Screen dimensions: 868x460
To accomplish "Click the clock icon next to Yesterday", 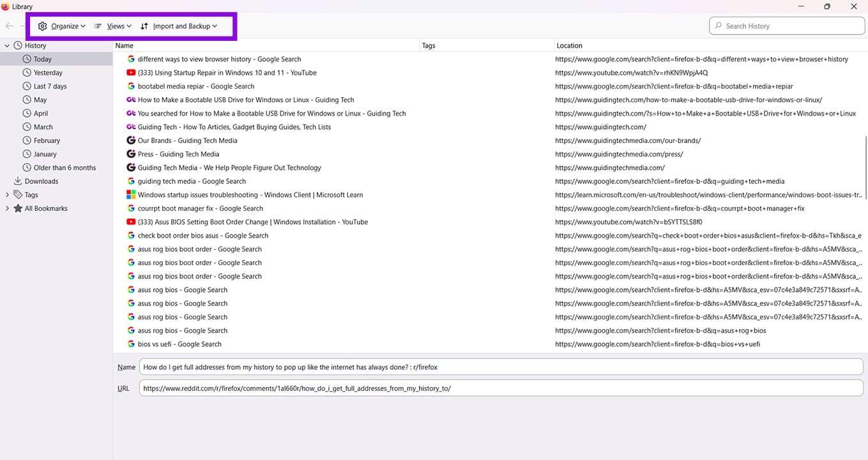I will pyautogui.click(x=27, y=73).
